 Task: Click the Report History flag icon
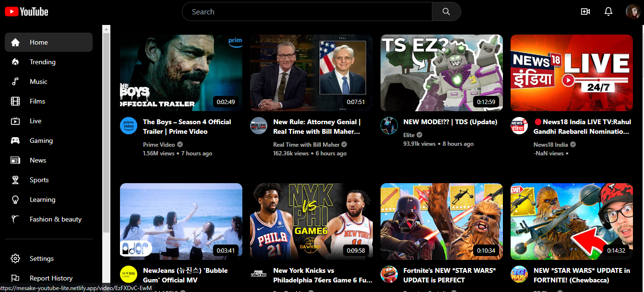click(15, 278)
